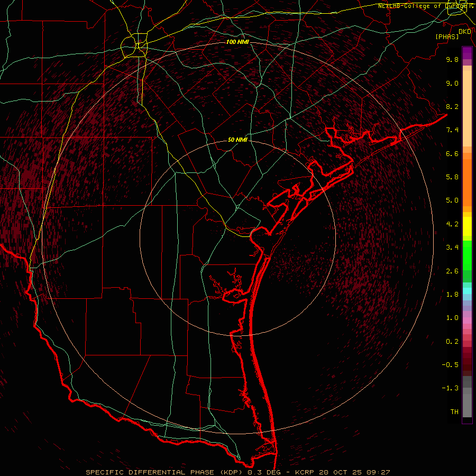Click the 1.8 value on the scale

click(x=452, y=295)
